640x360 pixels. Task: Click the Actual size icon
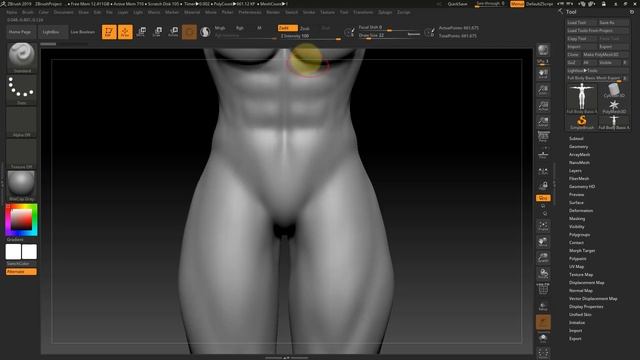click(x=543, y=106)
